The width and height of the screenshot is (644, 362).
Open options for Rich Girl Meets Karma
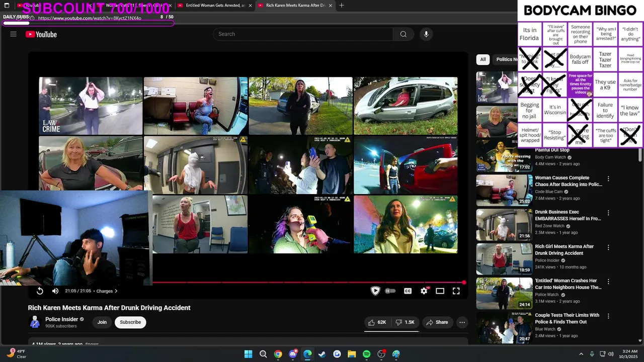pos(608,247)
